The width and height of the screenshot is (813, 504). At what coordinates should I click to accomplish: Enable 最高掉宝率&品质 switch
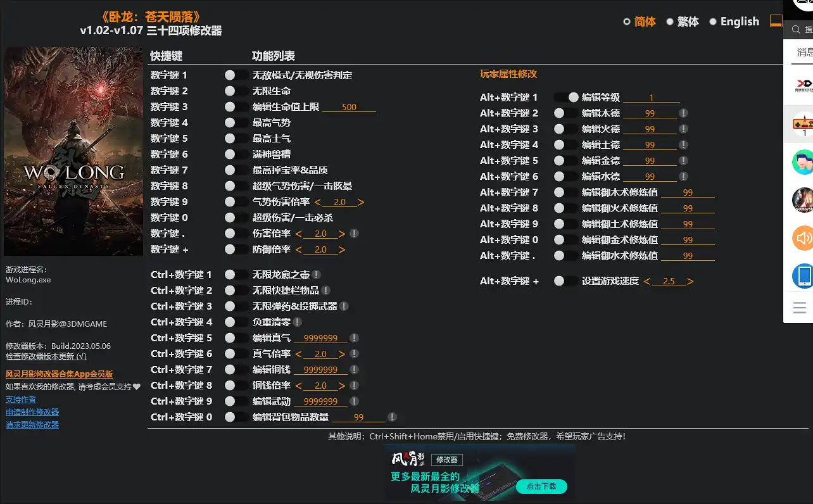click(x=236, y=170)
